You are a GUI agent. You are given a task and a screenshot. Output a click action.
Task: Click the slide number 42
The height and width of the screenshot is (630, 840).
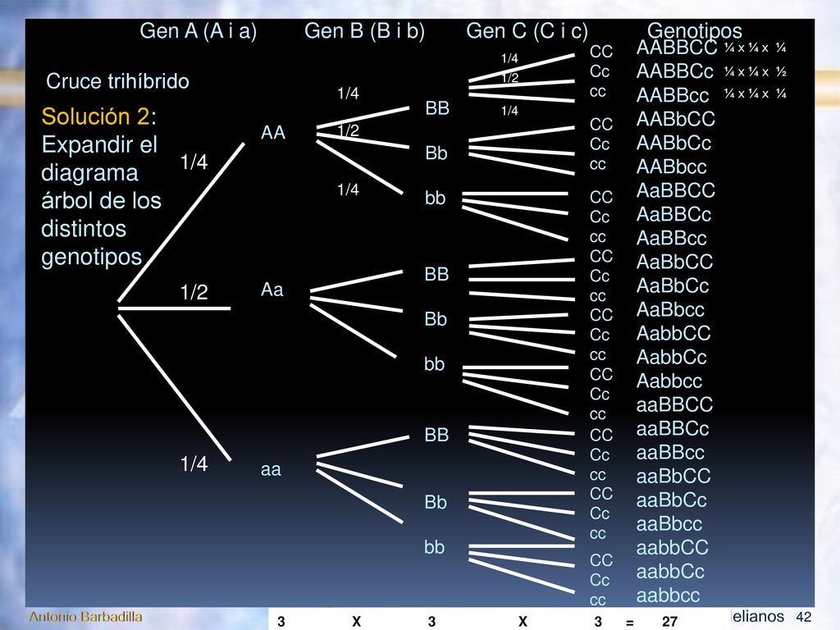point(804,617)
